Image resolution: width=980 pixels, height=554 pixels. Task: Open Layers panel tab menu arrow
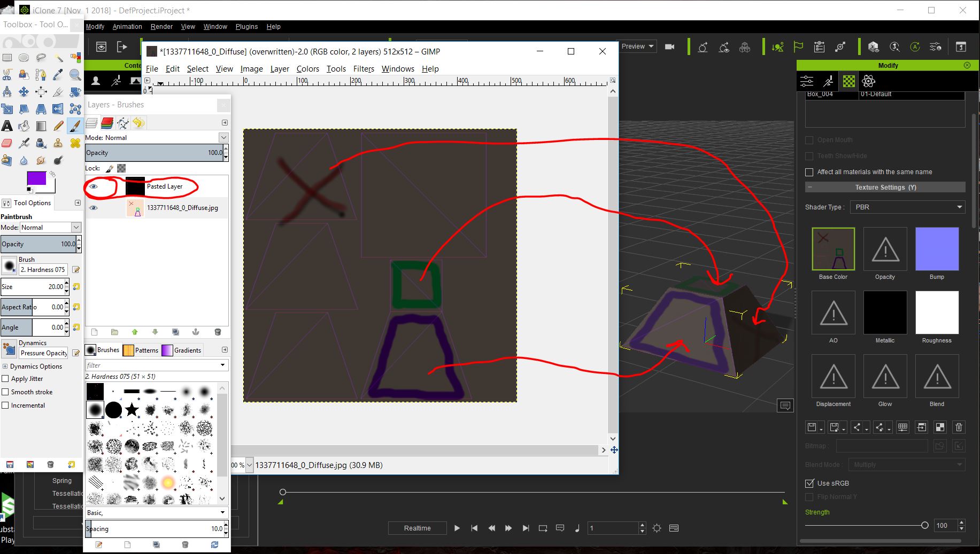click(225, 123)
